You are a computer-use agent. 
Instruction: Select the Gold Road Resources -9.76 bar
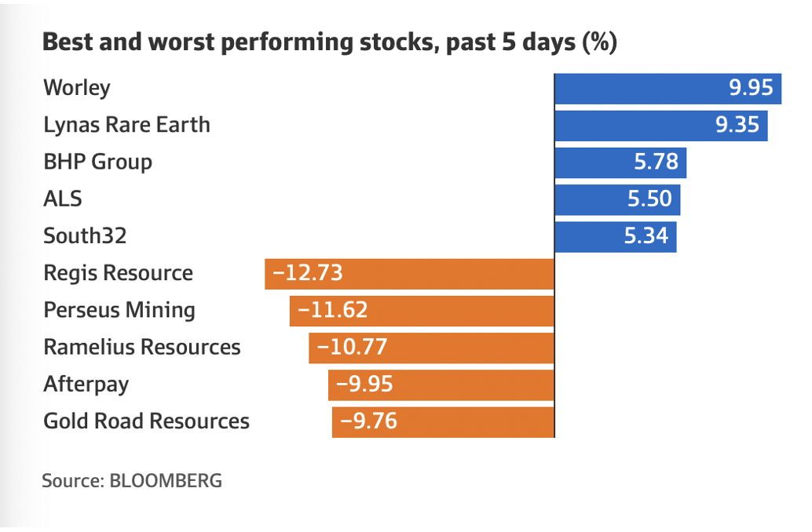(x=443, y=421)
